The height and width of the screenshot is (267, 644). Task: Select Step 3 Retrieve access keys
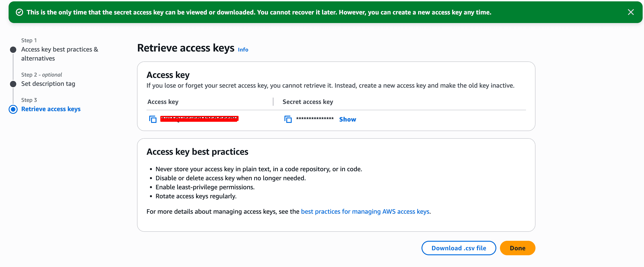(51, 109)
